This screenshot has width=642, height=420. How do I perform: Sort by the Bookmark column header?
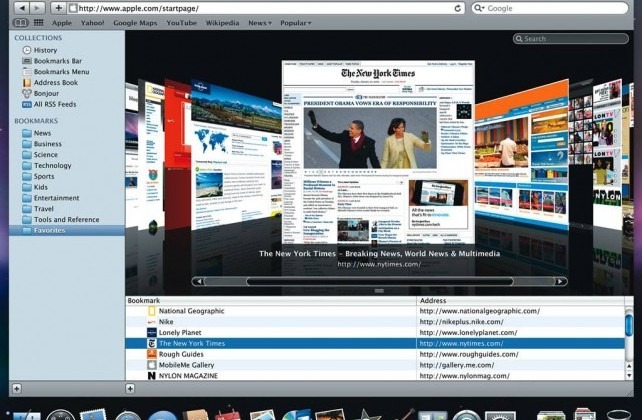click(x=271, y=300)
